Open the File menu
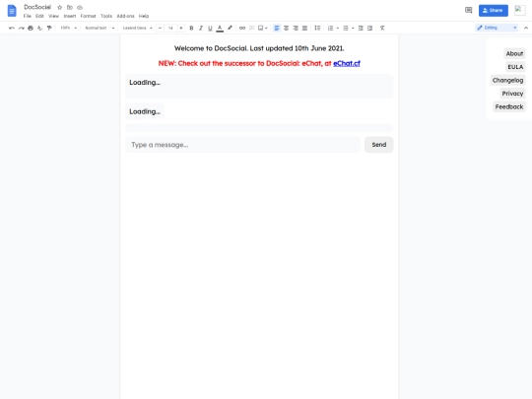The width and height of the screenshot is (532, 399). point(28,16)
